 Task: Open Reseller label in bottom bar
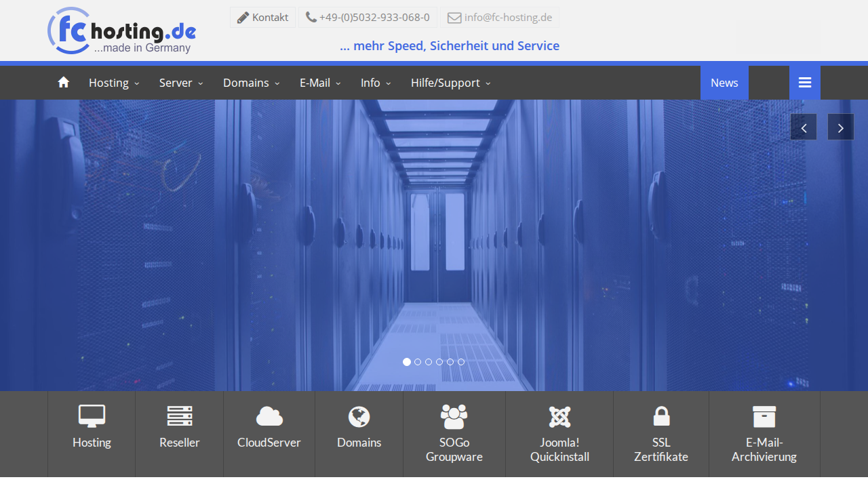click(180, 443)
